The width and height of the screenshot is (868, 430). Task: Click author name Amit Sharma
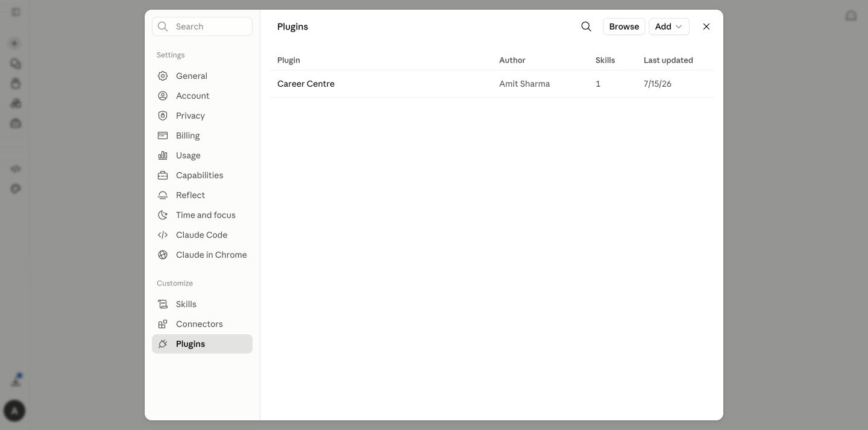click(524, 84)
